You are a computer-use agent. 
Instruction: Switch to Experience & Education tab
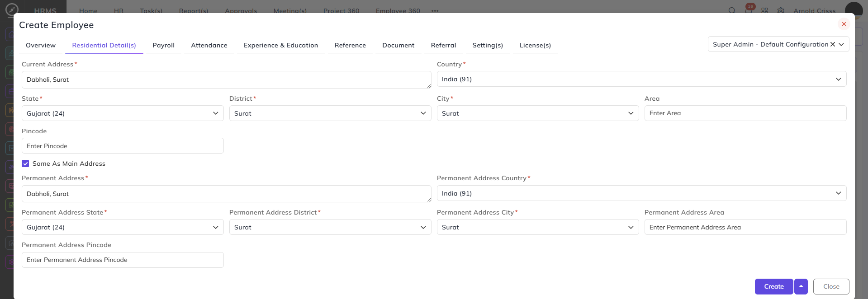pyautogui.click(x=281, y=45)
